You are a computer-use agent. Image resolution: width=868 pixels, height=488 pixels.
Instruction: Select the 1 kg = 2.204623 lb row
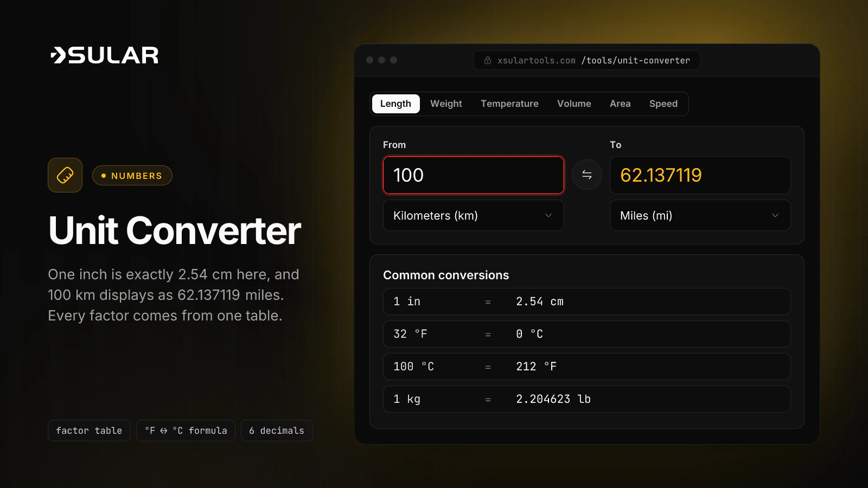pos(587,399)
